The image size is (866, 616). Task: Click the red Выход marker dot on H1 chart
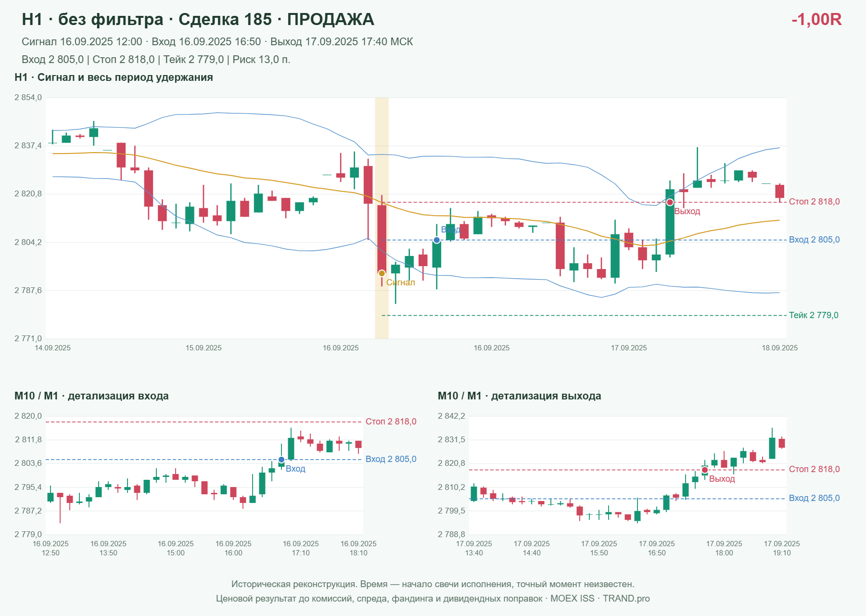click(x=670, y=202)
